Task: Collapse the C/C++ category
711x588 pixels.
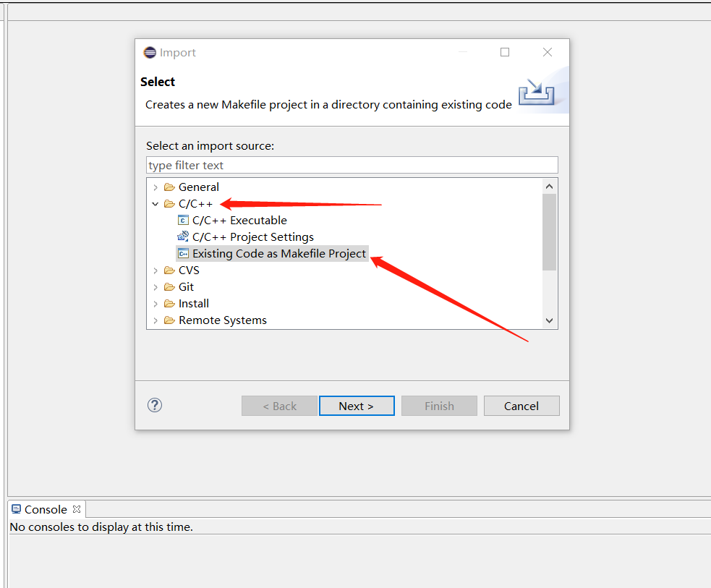Action: tap(156, 204)
